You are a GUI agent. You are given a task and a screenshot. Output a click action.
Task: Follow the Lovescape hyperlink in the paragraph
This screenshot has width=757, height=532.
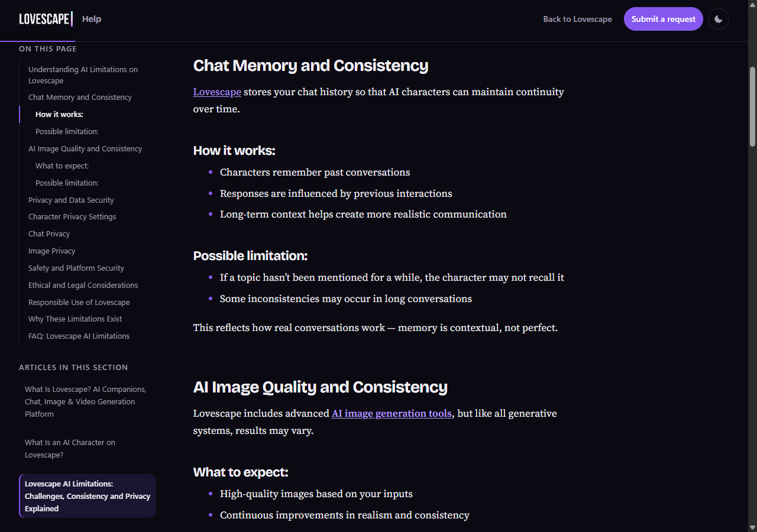217,92
